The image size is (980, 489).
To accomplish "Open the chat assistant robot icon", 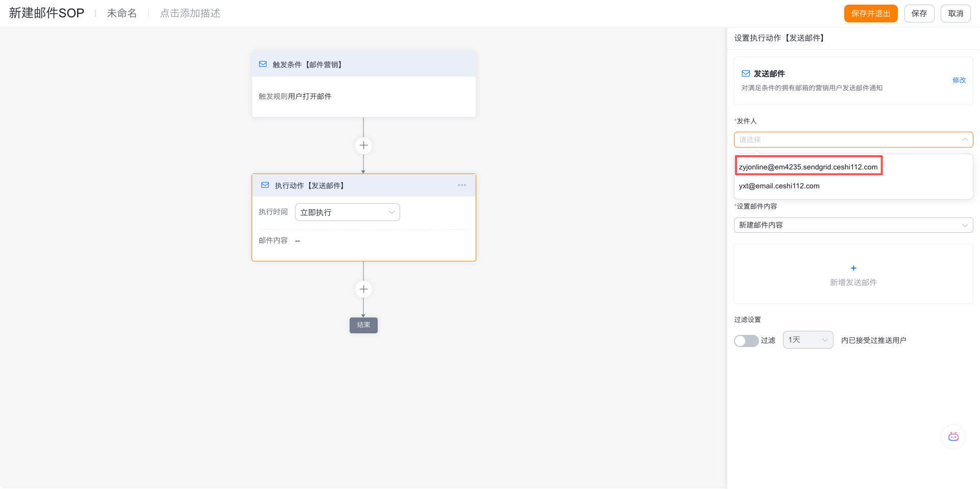I will pos(953,436).
